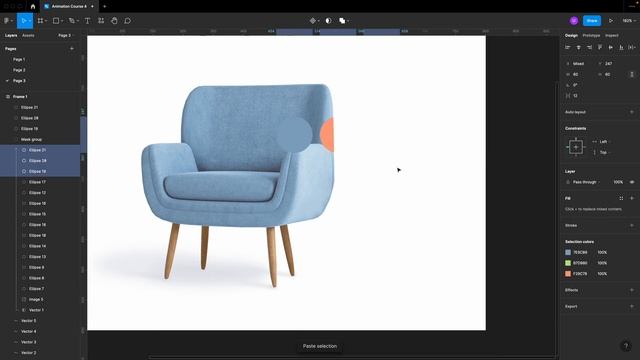Select the Rectangle shape tool
The height and width of the screenshot is (360, 640).
(x=56, y=20)
